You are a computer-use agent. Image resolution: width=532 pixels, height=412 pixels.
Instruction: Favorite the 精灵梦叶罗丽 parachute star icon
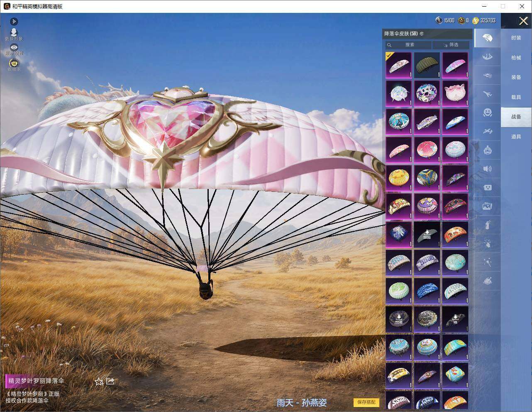coord(99,381)
